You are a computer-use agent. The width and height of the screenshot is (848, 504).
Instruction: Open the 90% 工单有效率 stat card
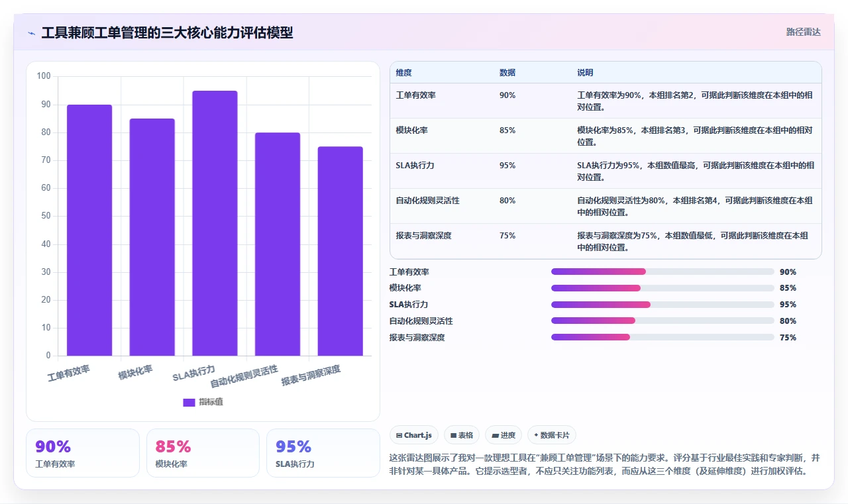coord(83,453)
